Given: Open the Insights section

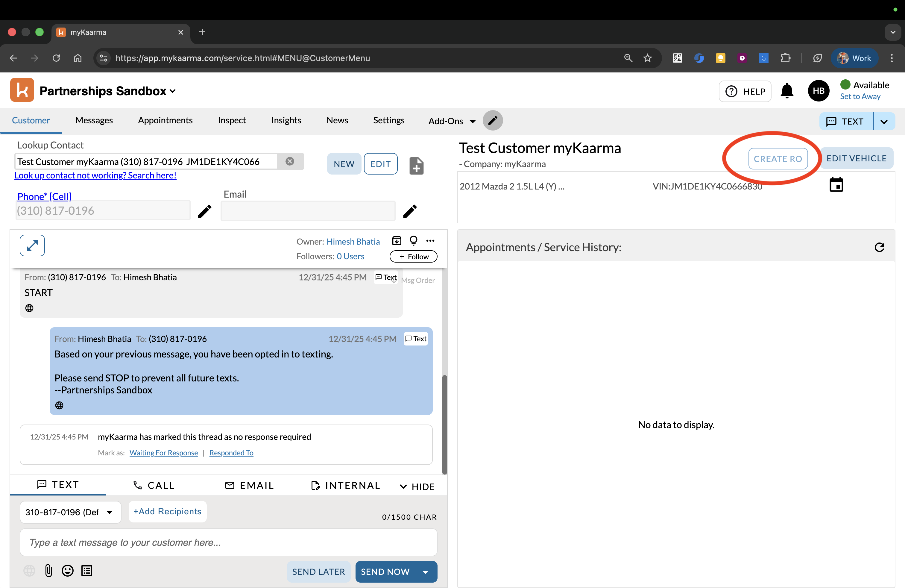Looking at the screenshot, I should 286,120.
